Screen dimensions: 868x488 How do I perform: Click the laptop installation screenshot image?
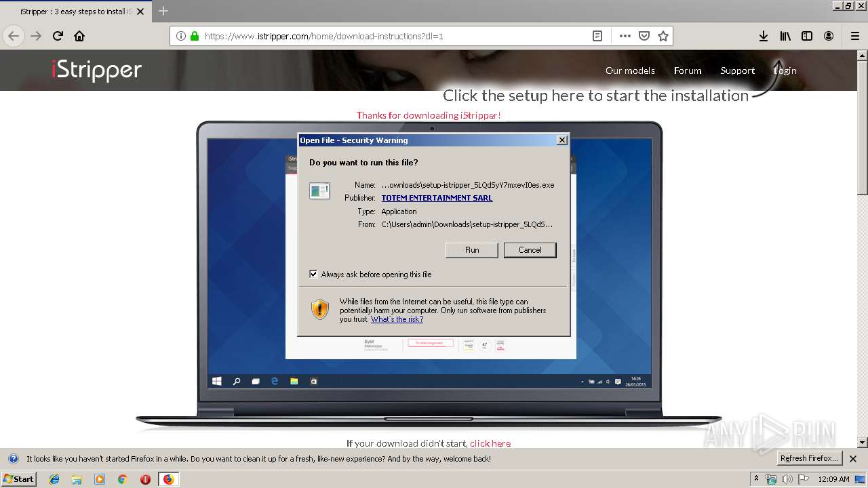tap(429, 274)
